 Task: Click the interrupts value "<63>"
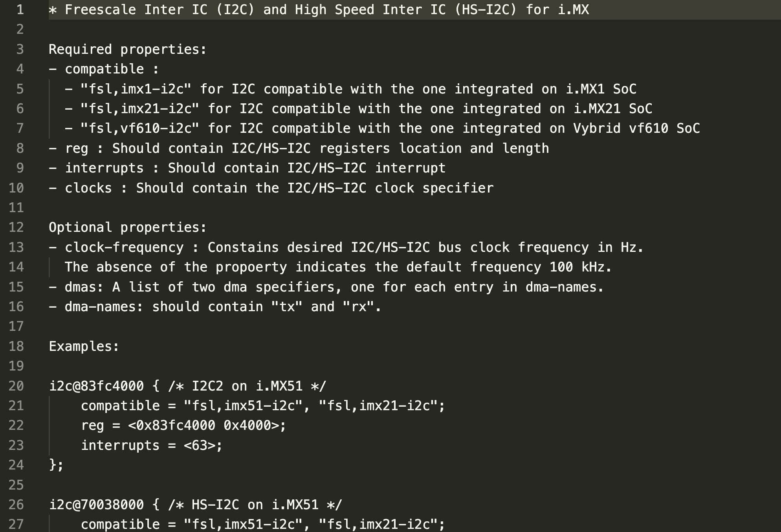(203, 446)
